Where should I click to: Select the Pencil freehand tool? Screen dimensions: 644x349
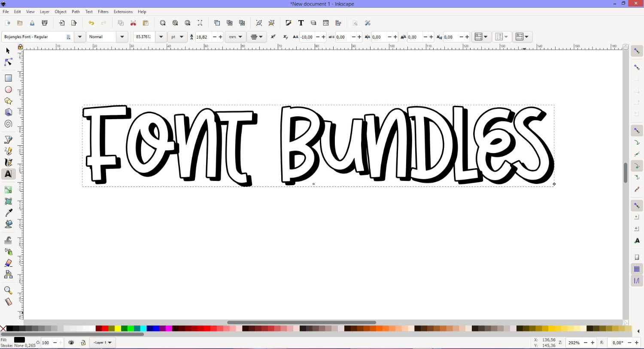tap(8, 151)
